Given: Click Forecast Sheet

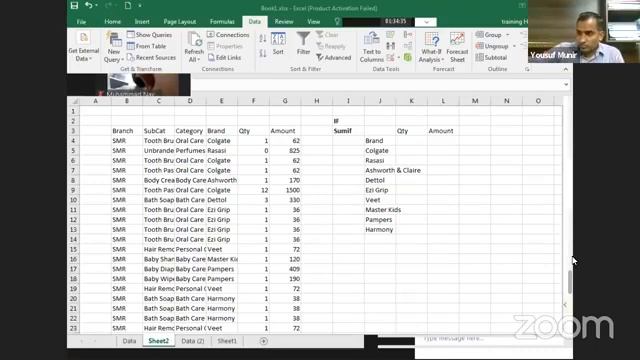Looking at the screenshot, I should (457, 47).
